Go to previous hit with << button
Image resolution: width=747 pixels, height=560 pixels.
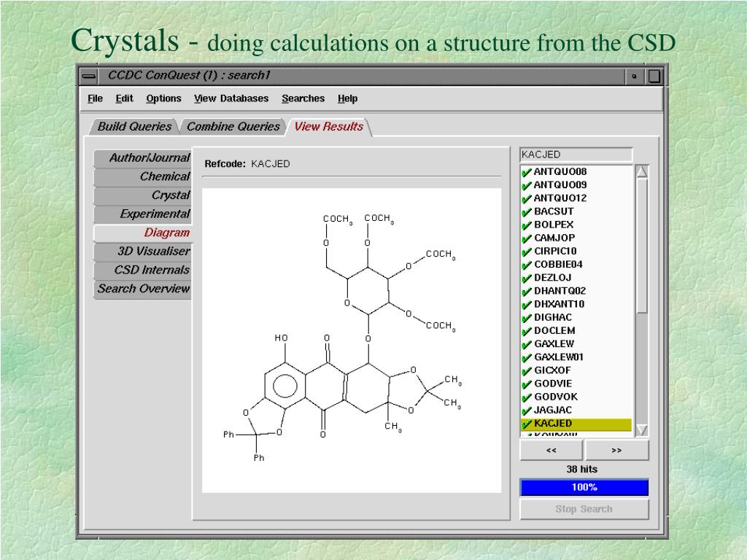click(x=551, y=451)
